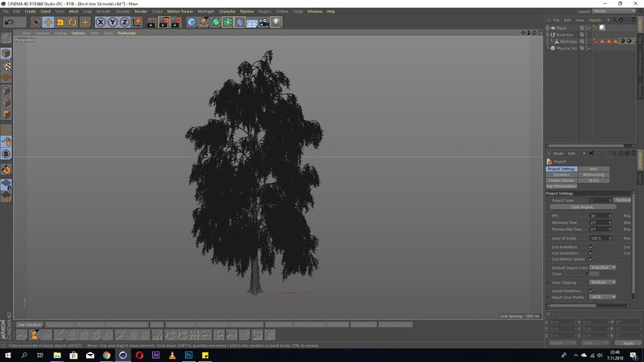Uncheck the Use Animation checkbox

coord(591,247)
